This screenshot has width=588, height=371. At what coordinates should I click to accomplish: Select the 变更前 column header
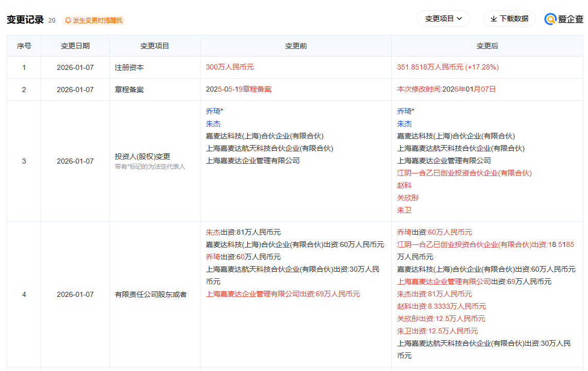296,46
